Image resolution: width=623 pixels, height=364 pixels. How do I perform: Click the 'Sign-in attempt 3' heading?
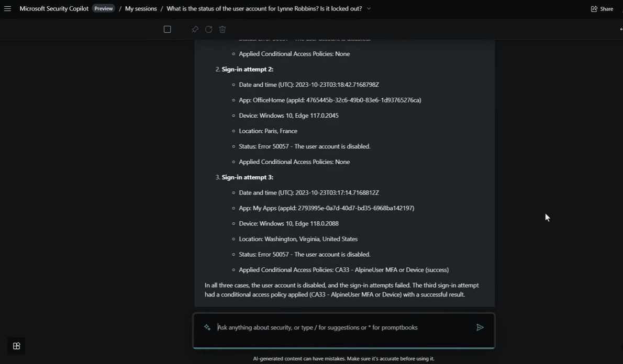coord(247,177)
